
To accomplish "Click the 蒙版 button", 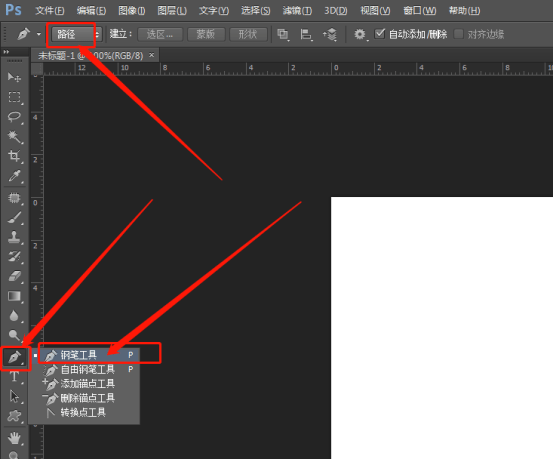I will tap(206, 35).
